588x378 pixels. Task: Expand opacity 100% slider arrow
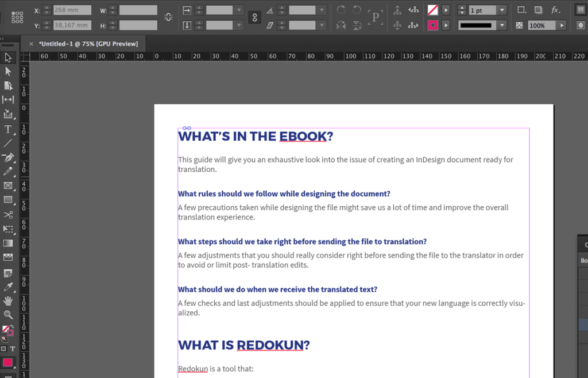click(562, 25)
